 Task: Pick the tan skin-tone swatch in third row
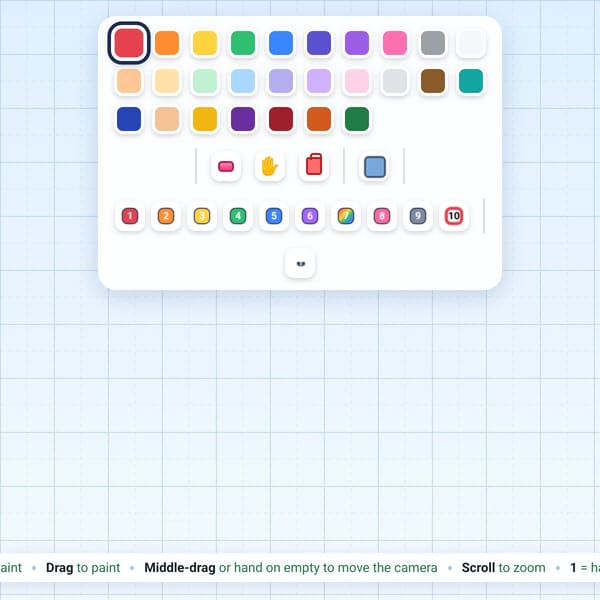coord(167,119)
